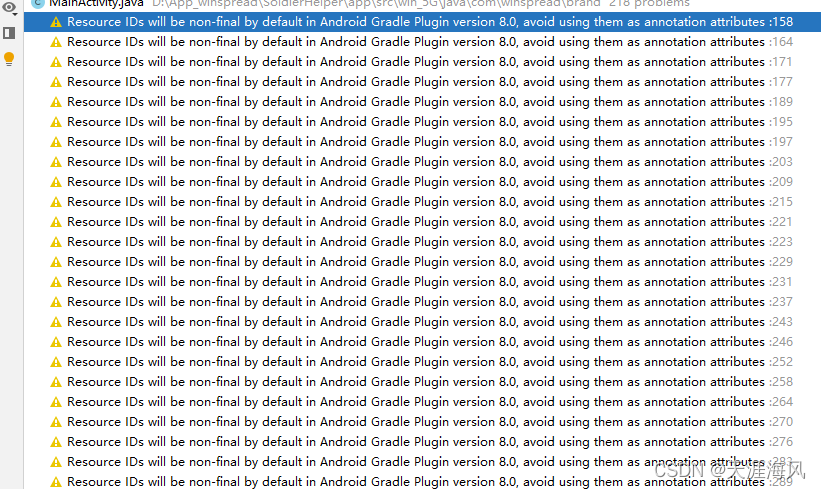This screenshot has height=489, width=821.
Task: Click the warning icon on row :215
Action: 56,203
